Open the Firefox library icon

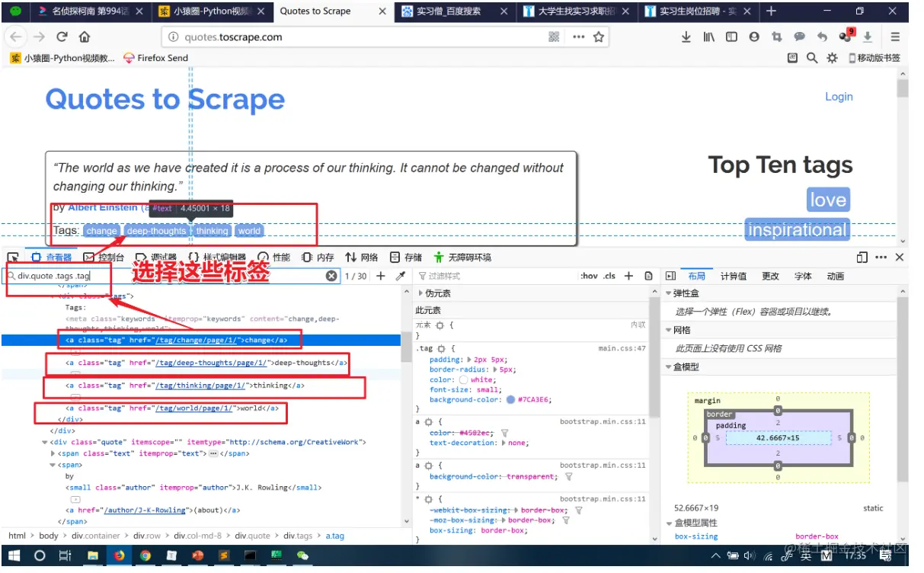coord(708,37)
